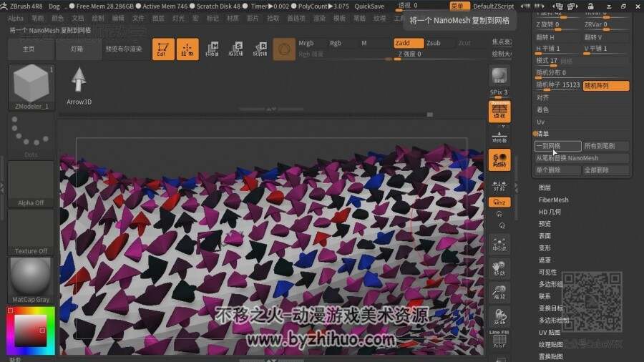Collapse the 清单 section

point(542,134)
